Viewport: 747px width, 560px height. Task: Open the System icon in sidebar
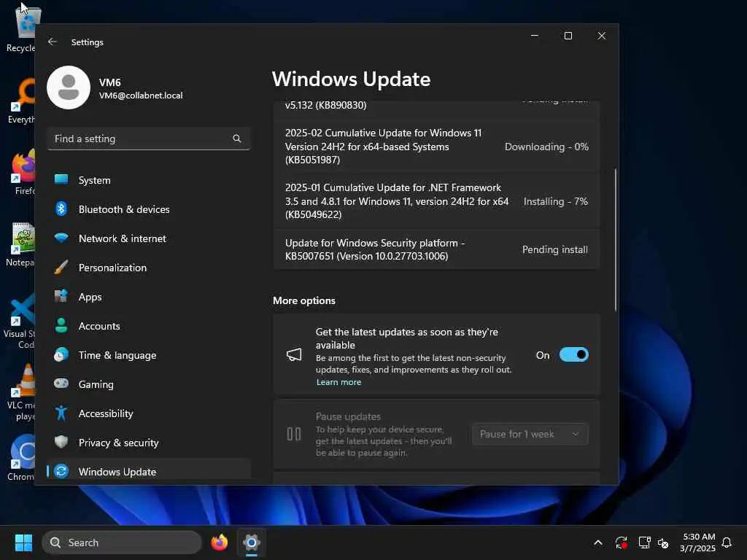(61, 179)
